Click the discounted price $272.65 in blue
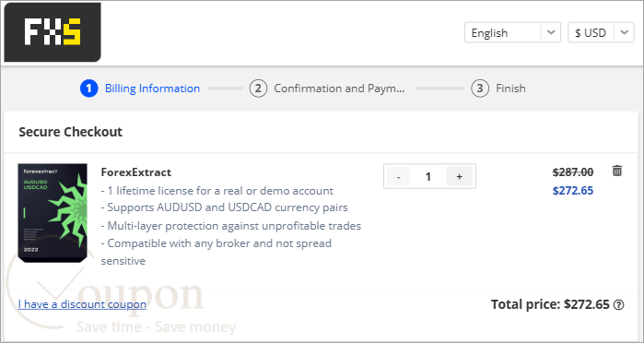644x343 pixels. click(573, 191)
